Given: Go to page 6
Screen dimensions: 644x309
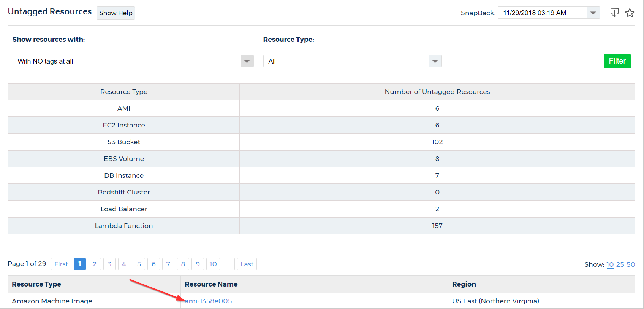Looking at the screenshot, I should (x=153, y=264).
